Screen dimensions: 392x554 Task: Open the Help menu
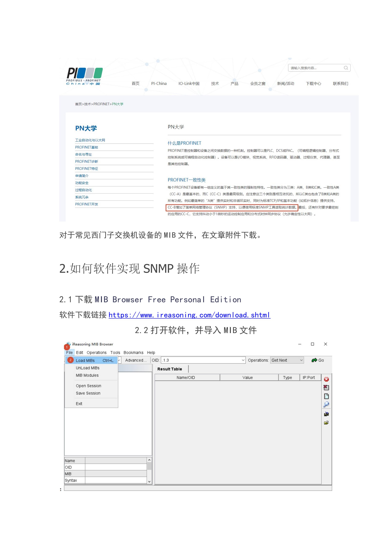tap(151, 352)
